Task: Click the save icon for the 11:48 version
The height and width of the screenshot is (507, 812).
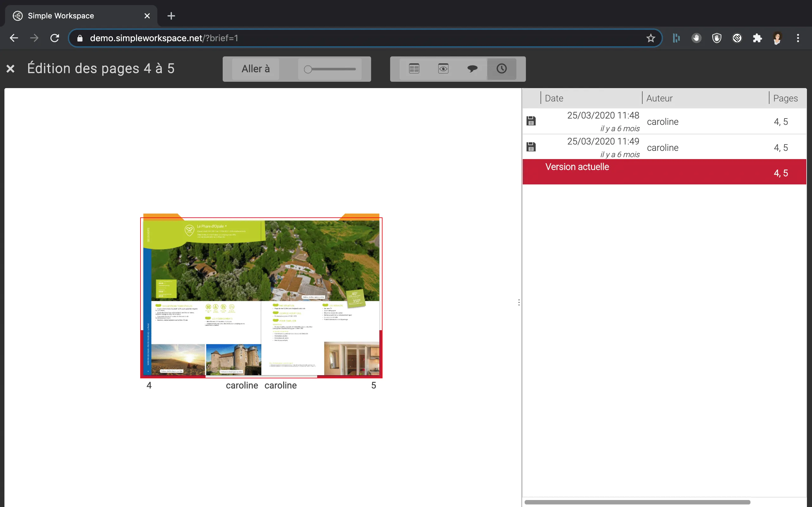Action: (531, 121)
